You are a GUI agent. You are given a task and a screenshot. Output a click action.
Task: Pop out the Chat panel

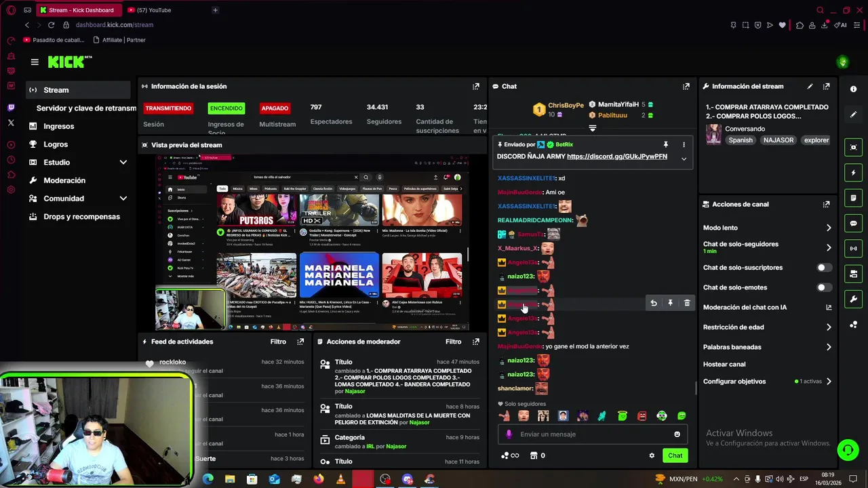click(x=686, y=86)
